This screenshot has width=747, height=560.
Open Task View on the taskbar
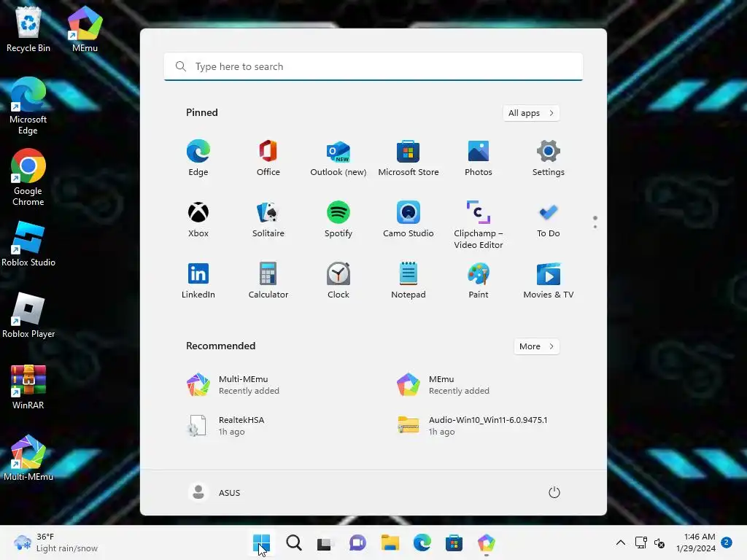coord(325,542)
